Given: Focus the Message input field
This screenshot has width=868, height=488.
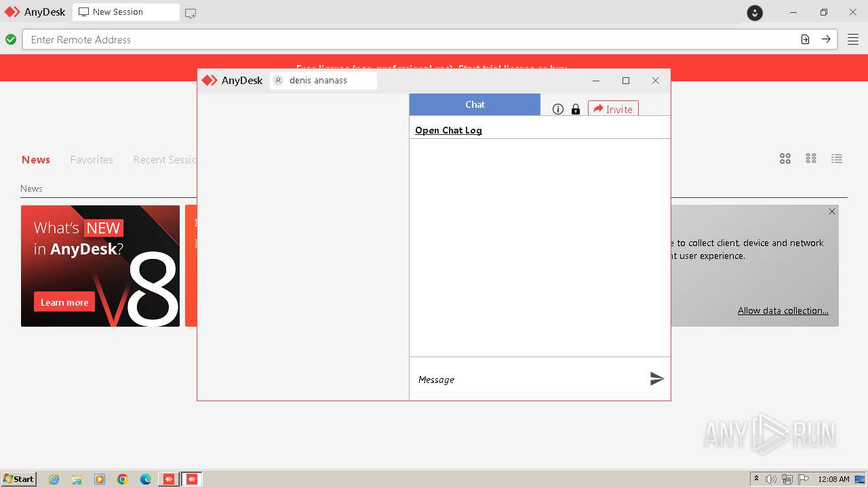Looking at the screenshot, I should 529,380.
